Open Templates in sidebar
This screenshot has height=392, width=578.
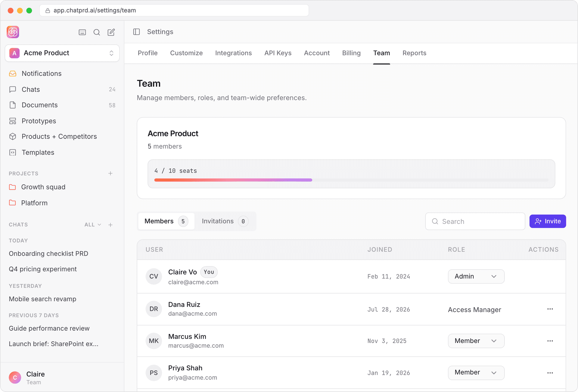[62, 153]
